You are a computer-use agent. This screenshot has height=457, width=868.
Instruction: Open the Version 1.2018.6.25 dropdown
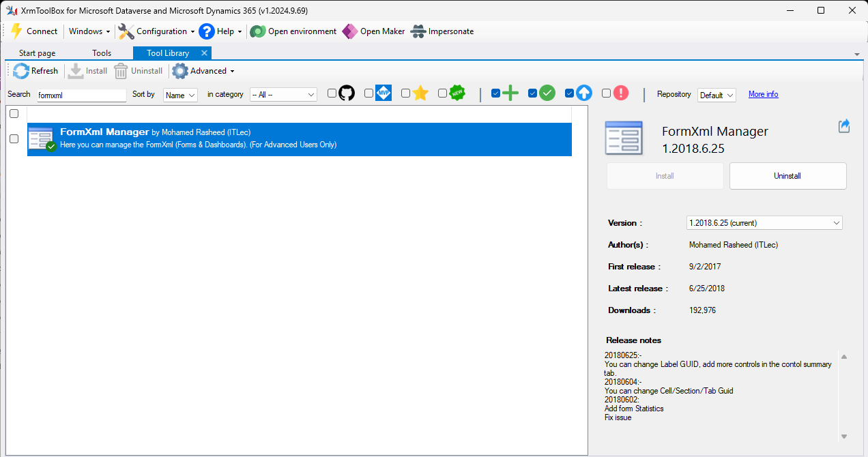pos(764,223)
